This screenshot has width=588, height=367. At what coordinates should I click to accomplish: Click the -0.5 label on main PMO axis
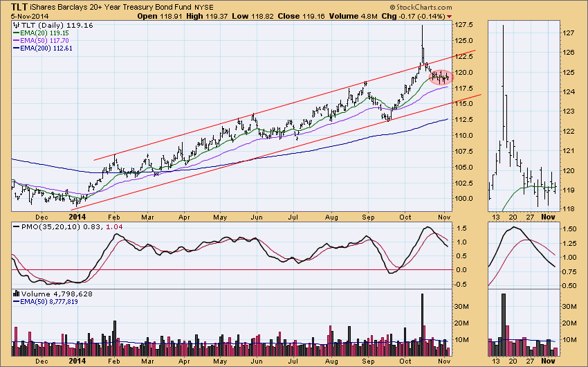pos(461,285)
